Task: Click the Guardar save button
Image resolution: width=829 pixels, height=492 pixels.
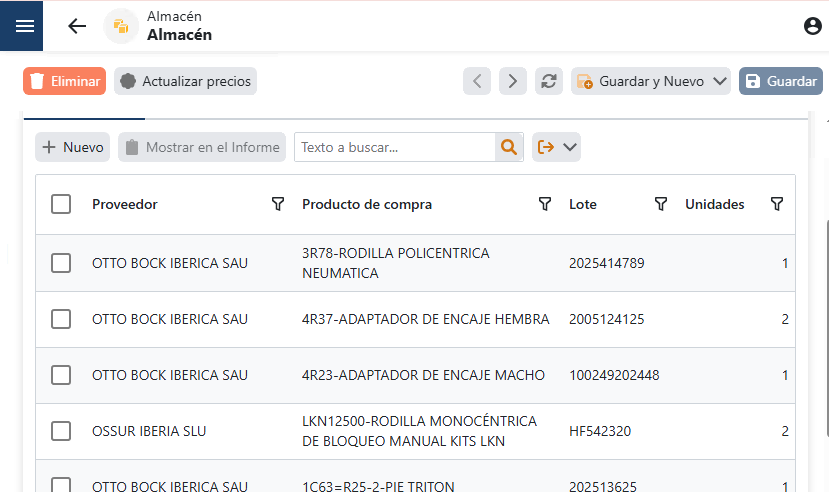Action: 780,81
